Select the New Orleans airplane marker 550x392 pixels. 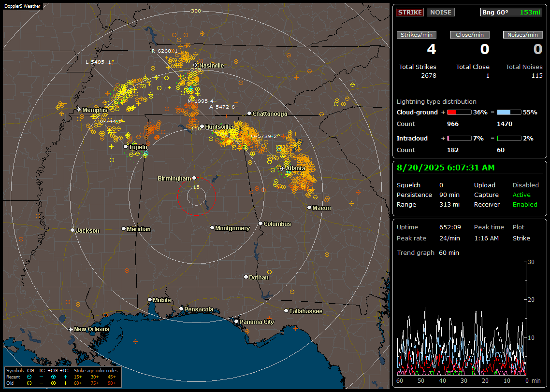pos(71,329)
